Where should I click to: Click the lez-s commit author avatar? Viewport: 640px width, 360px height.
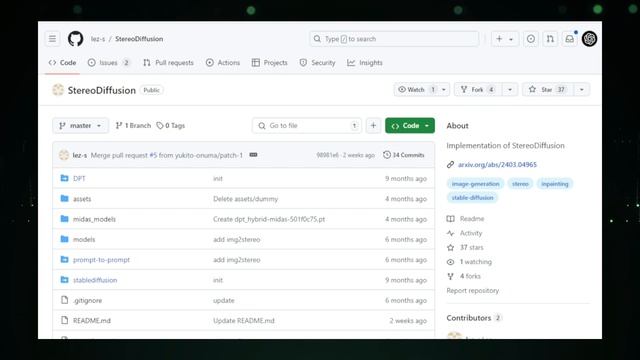(x=64, y=155)
